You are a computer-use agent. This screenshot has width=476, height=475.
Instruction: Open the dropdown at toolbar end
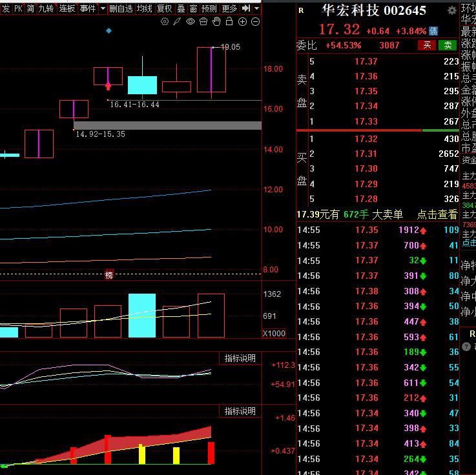coord(257,8)
